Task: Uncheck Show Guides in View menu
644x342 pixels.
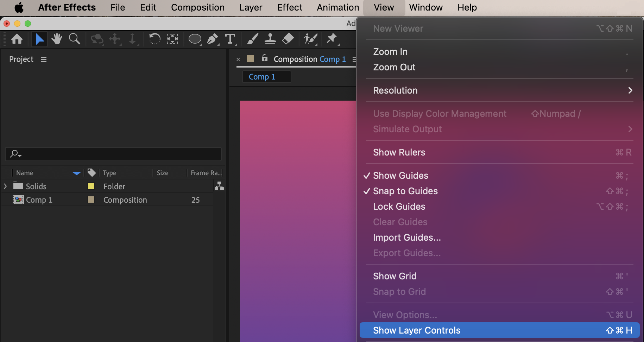Action: (x=400, y=176)
